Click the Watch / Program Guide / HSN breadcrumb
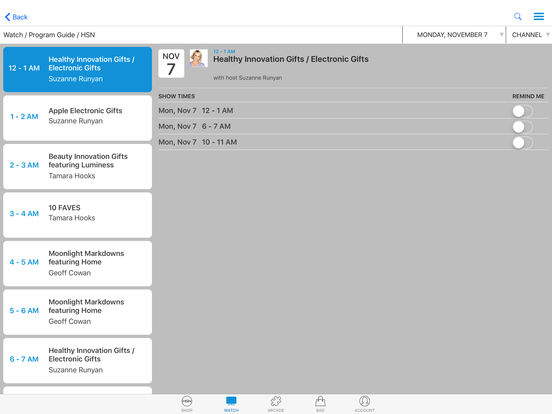 tap(49, 35)
